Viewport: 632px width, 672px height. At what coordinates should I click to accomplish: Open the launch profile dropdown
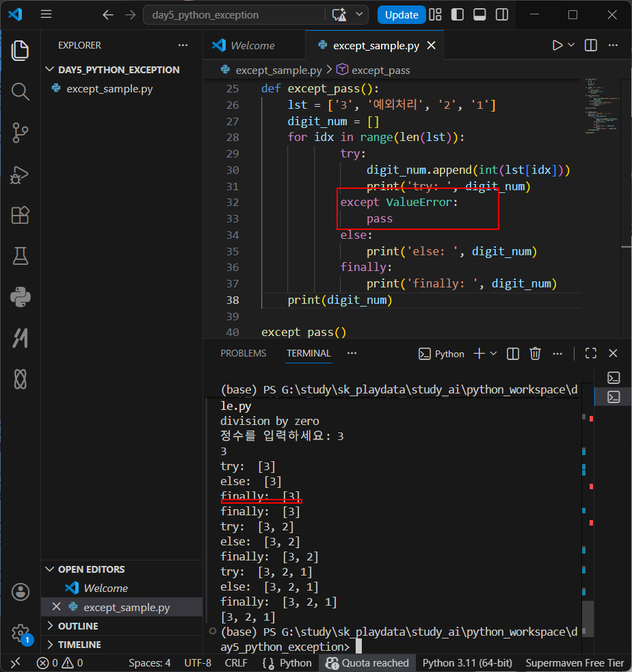click(493, 354)
